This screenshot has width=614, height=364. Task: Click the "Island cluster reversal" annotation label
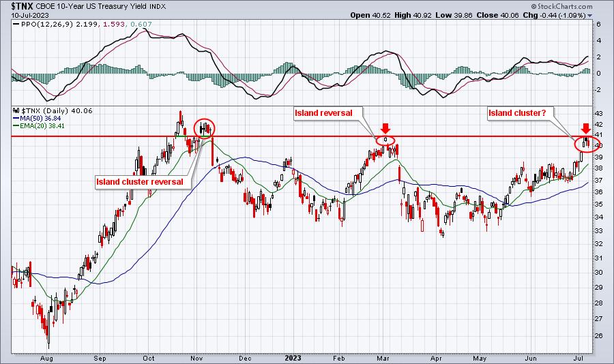point(140,182)
